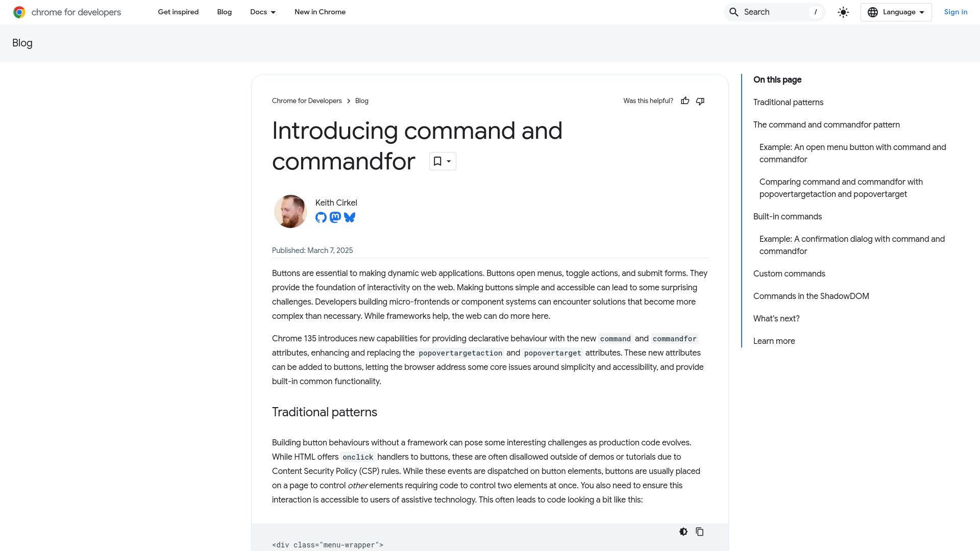Expand the Docs menu
980x551 pixels.
coord(263,12)
